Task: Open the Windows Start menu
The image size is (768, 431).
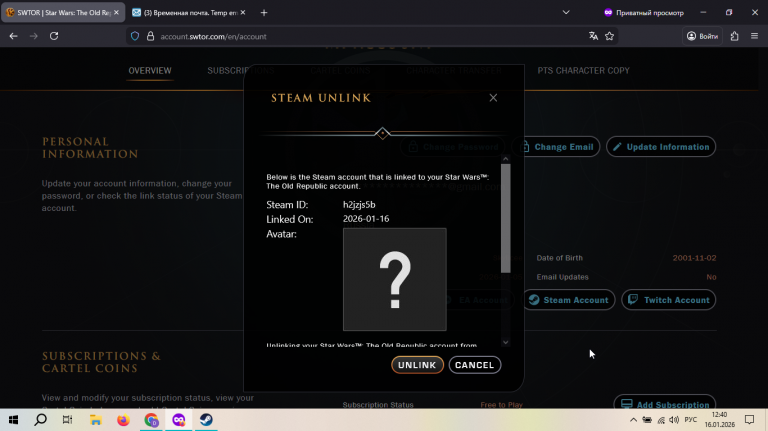Action: tap(13, 420)
